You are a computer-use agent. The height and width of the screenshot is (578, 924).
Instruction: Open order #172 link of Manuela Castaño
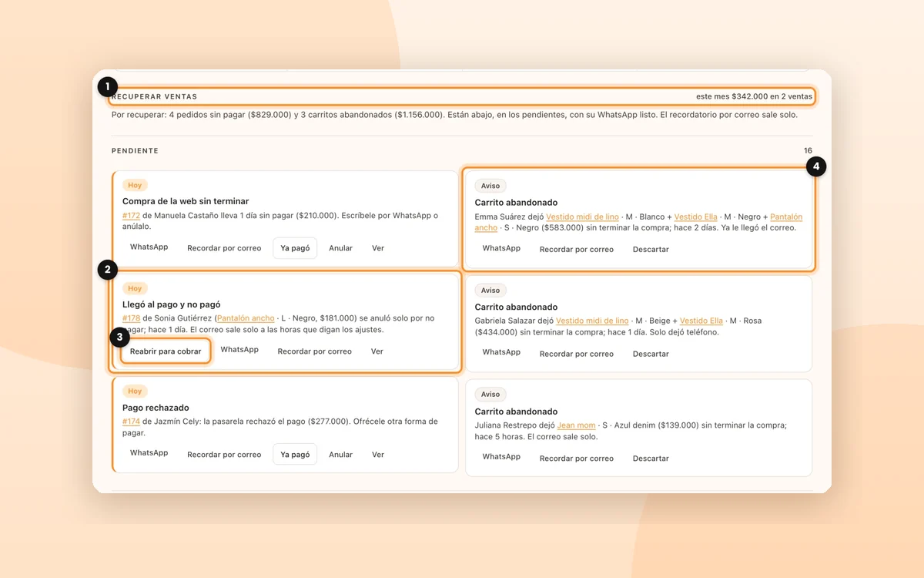click(x=131, y=216)
